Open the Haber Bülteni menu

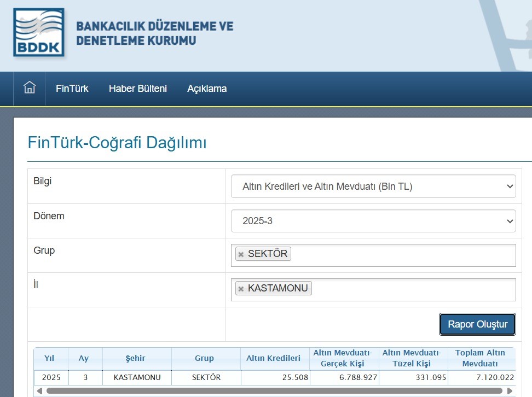click(138, 88)
